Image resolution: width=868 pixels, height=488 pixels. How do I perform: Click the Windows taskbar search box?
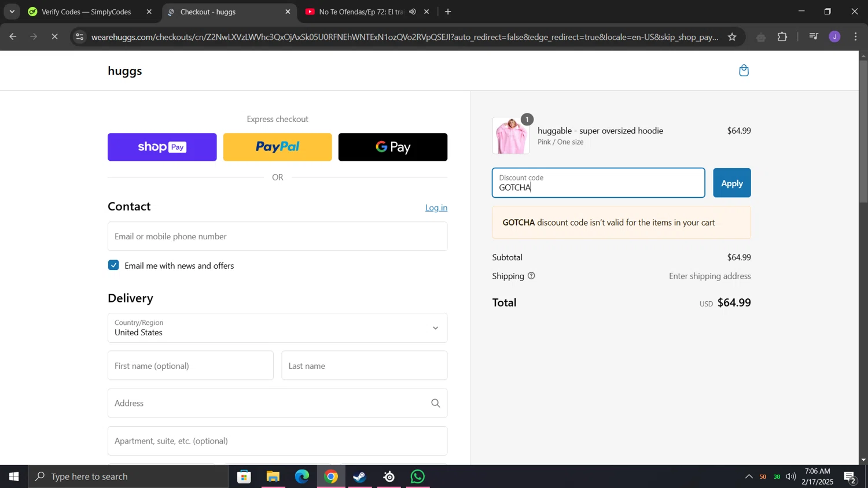click(x=128, y=476)
